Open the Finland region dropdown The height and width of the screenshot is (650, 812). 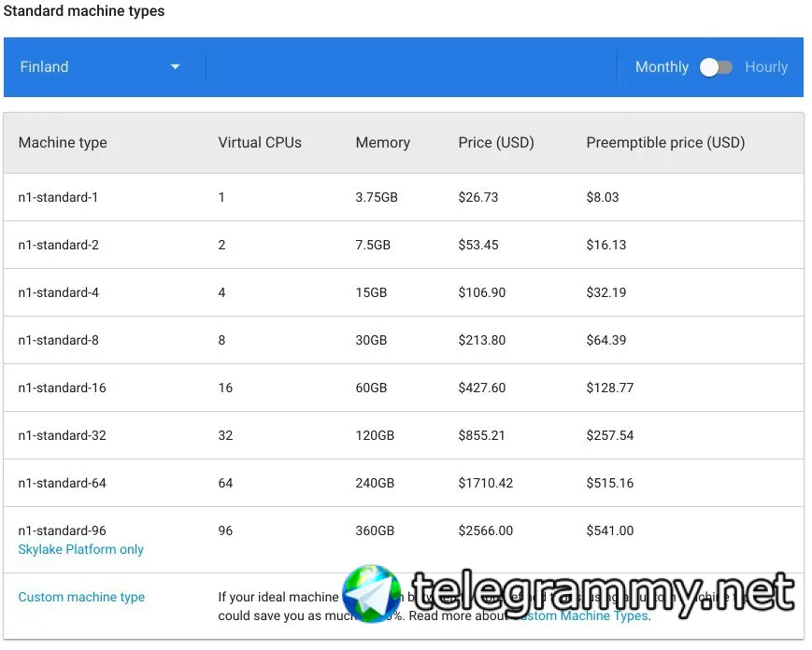[99, 66]
